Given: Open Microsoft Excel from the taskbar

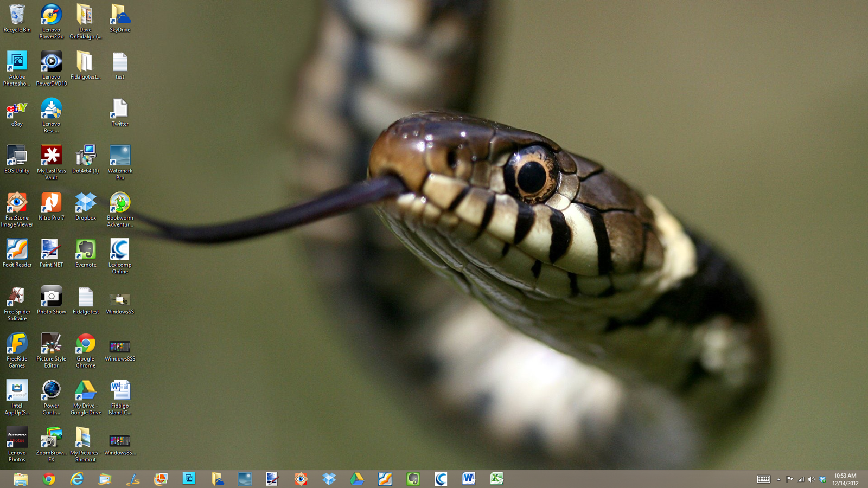Looking at the screenshot, I should pos(497,479).
